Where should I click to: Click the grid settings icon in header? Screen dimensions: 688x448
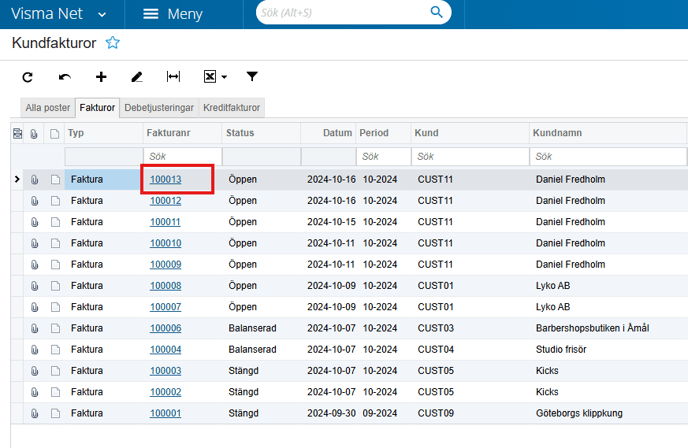pos(18,133)
